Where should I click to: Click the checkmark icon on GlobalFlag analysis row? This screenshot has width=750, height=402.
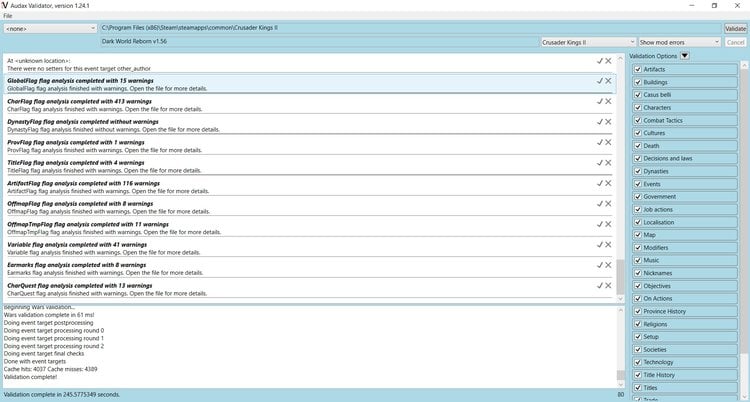[599, 81]
